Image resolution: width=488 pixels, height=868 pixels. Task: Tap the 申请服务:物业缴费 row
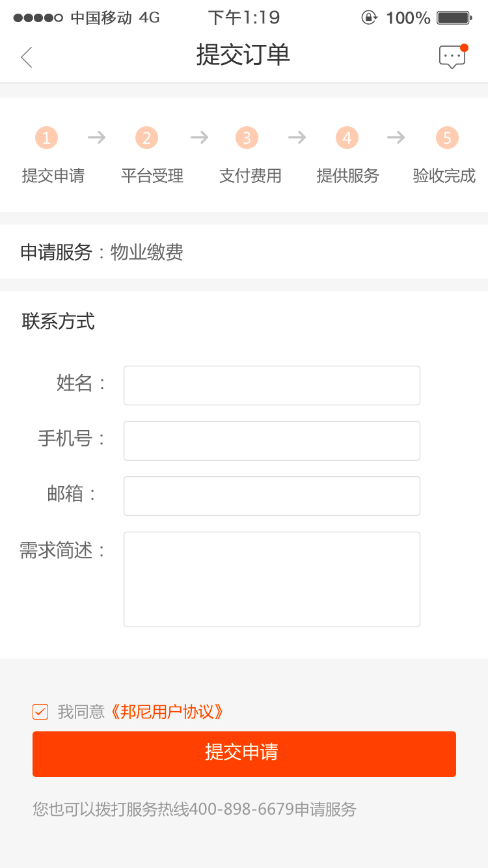coord(244,252)
